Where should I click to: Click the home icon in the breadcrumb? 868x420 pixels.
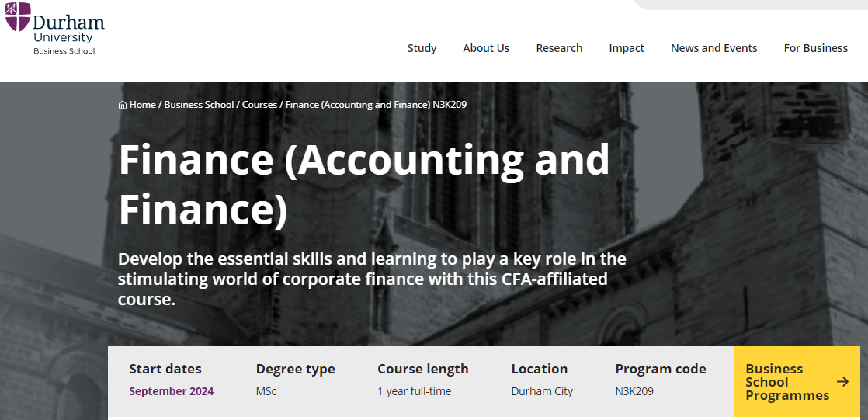123,105
